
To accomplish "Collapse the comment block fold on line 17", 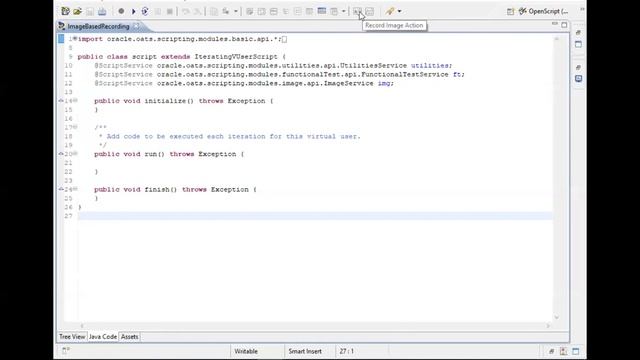I will [x=75, y=127].
